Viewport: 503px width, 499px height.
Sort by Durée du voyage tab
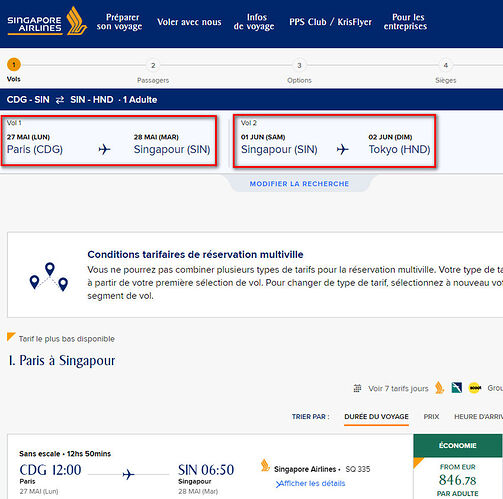click(x=376, y=417)
